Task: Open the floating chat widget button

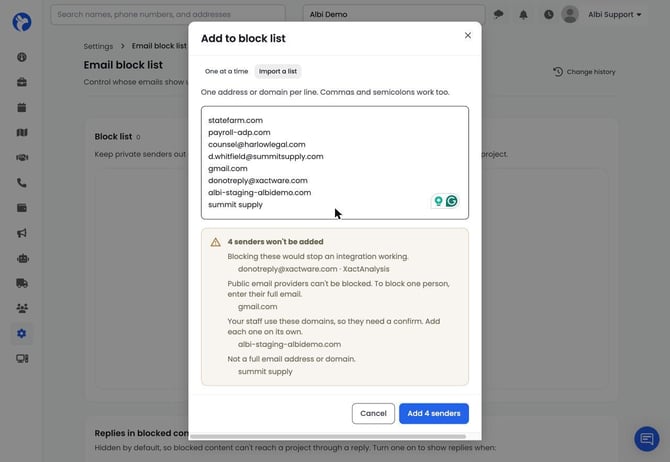Action: point(646,439)
